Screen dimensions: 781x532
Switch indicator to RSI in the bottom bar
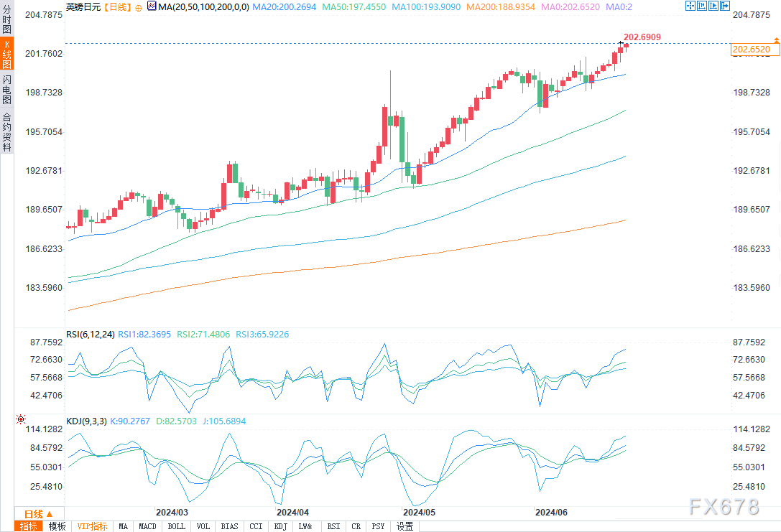[333, 526]
